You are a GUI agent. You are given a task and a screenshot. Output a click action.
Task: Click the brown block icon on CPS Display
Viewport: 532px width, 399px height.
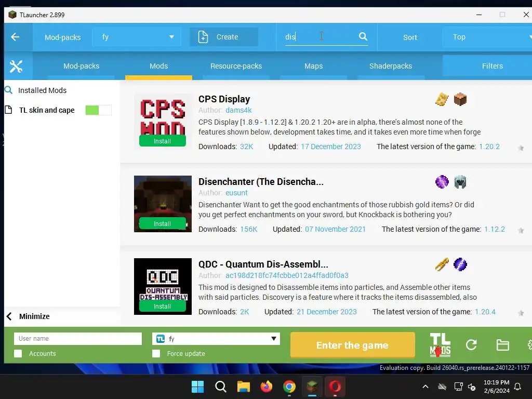[460, 99]
